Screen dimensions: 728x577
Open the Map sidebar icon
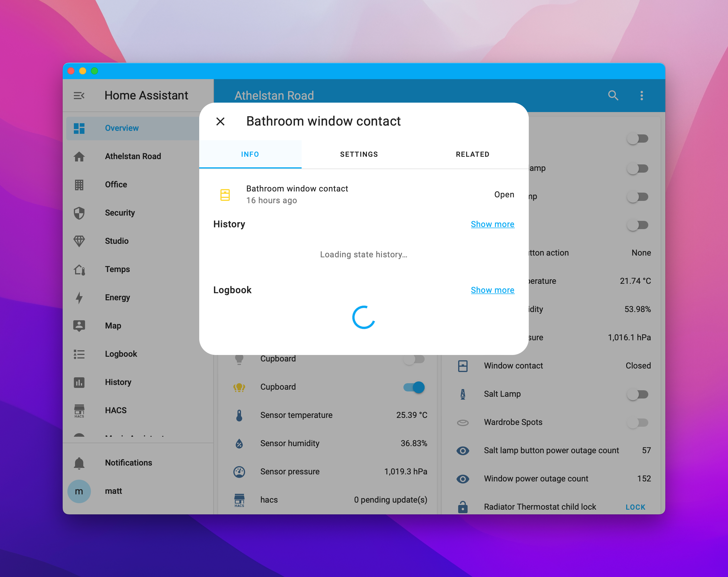tap(79, 326)
